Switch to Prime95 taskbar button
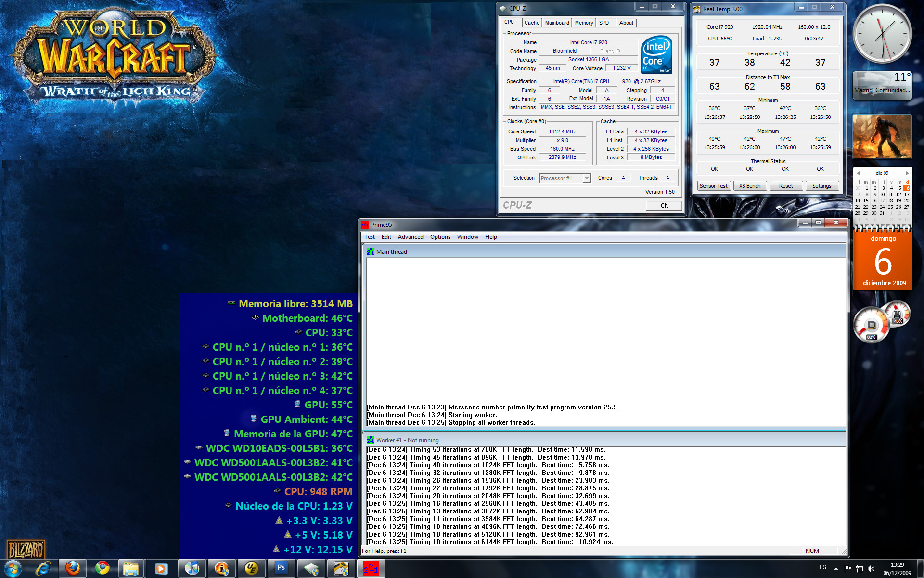Viewport: 924px width, 578px height. pyautogui.click(x=371, y=568)
